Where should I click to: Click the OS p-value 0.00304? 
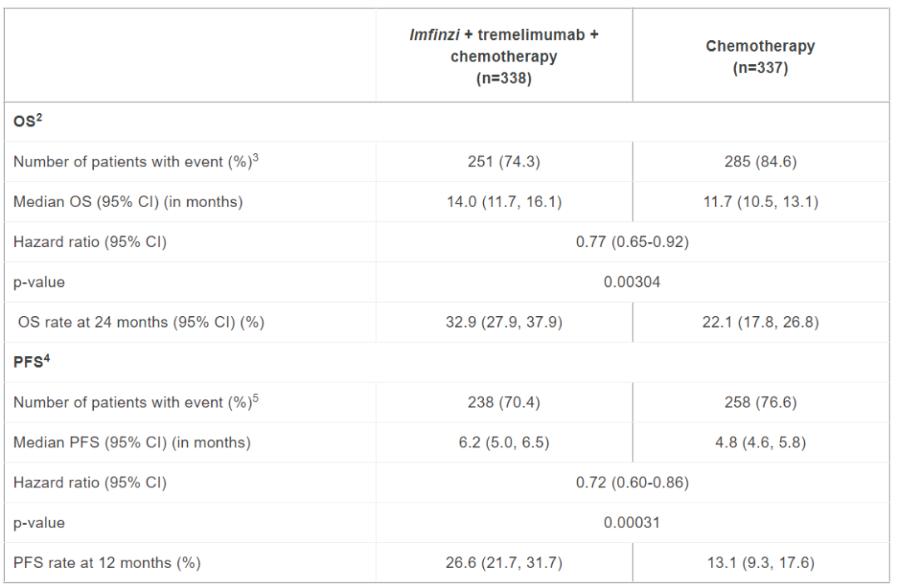[632, 282]
